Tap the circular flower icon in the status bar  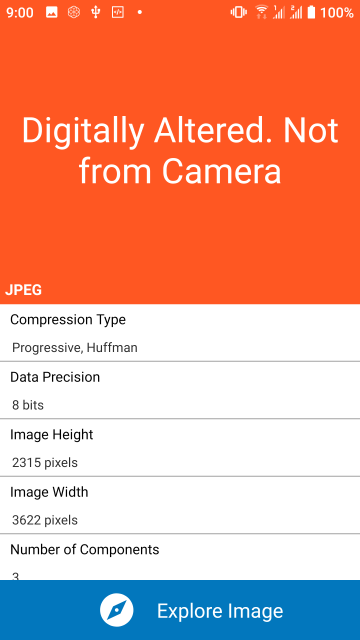tap(73, 13)
